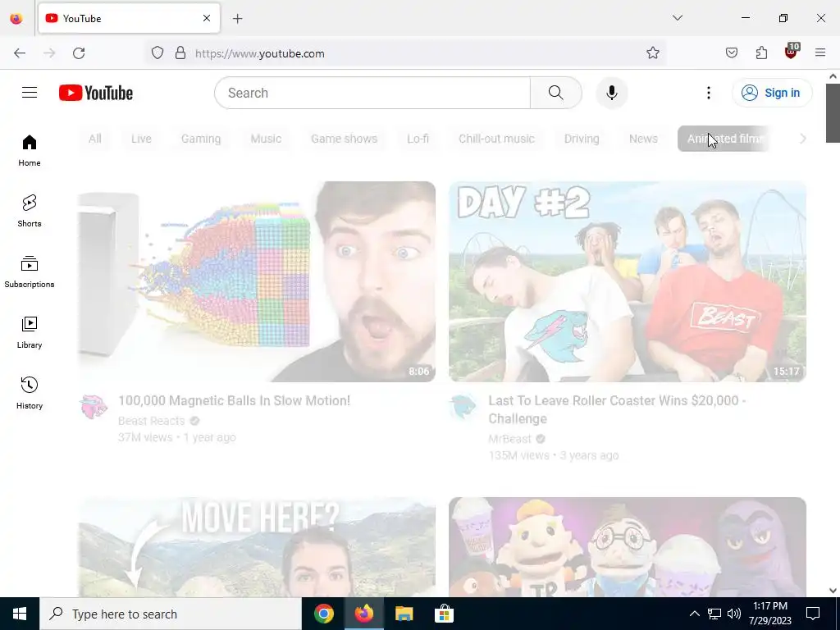Open Firefox application menu
This screenshot has height=630, width=840.
click(820, 53)
